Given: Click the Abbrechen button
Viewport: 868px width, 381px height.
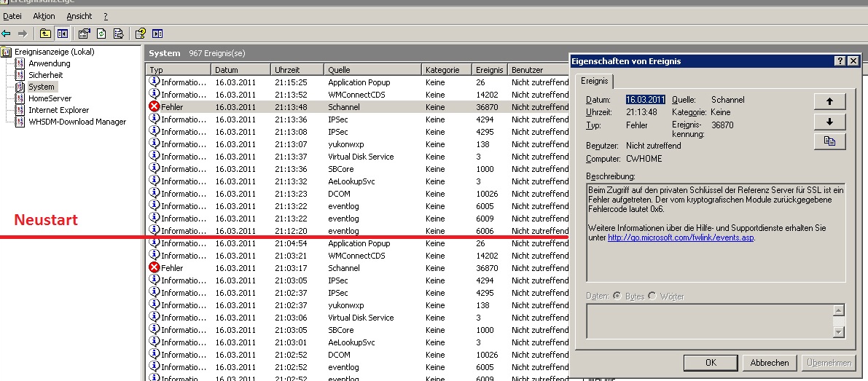Looking at the screenshot, I should point(770,363).
